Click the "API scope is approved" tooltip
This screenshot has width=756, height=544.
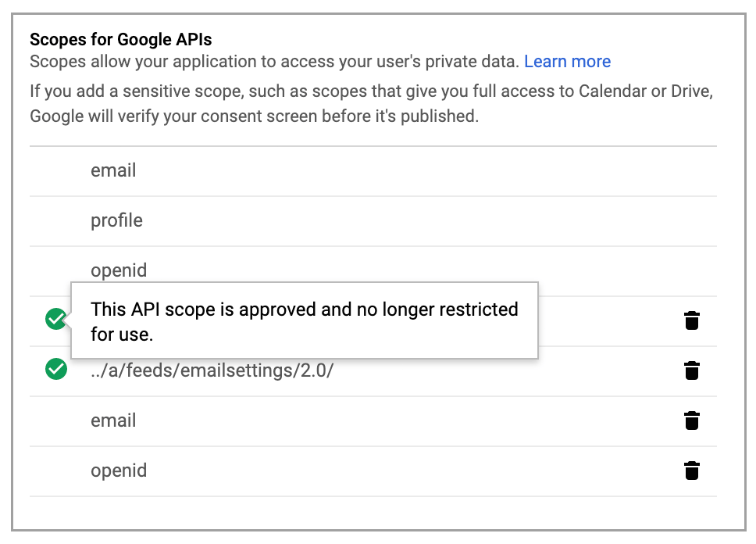click(x=304, y=310)
